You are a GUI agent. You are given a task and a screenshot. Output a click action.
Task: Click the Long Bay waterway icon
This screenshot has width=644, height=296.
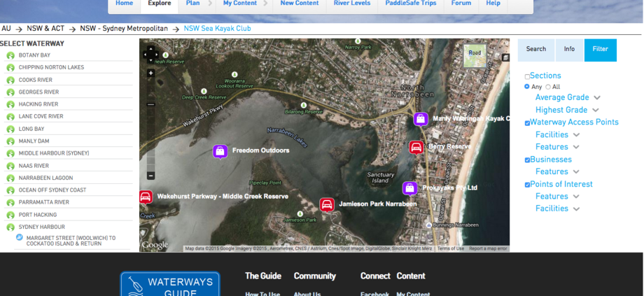tap(10, 129)
